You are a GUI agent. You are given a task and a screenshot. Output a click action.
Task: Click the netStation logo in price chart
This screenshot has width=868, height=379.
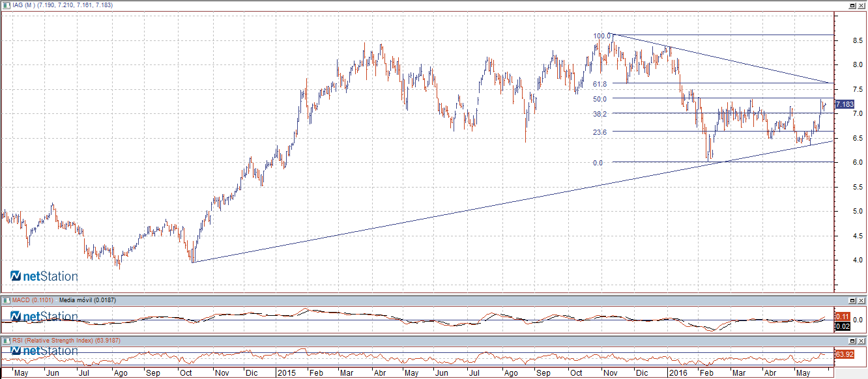click(x=44, y=276)
